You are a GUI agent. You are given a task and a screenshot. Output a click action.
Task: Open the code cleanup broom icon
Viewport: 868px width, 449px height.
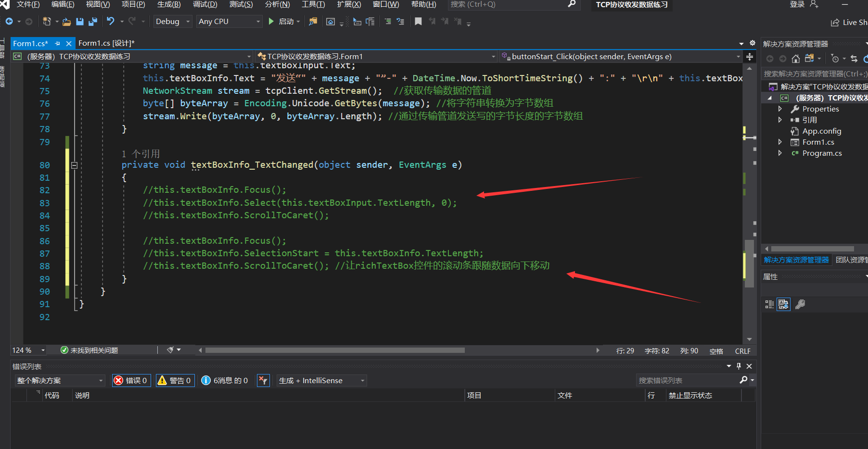click(170, 350)
